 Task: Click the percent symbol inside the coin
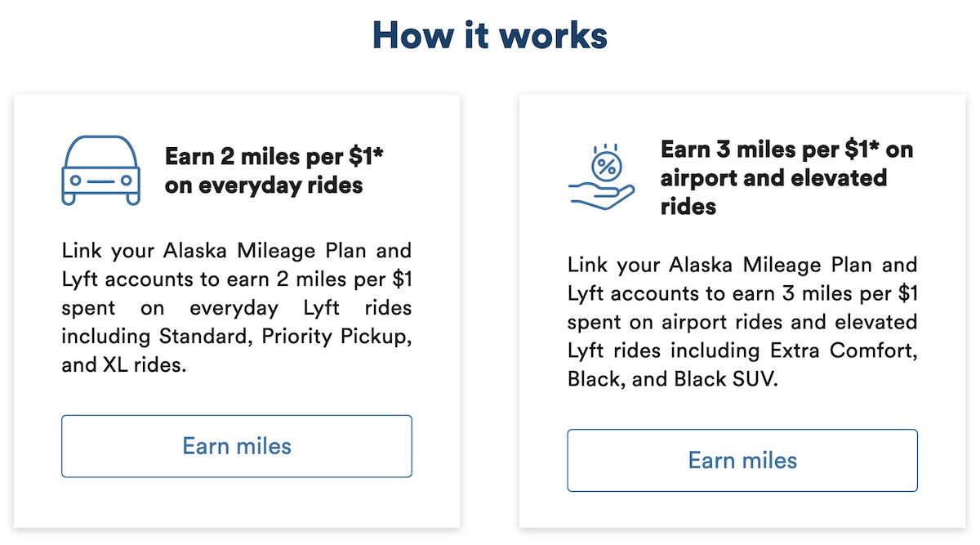(x=607, y=167)
